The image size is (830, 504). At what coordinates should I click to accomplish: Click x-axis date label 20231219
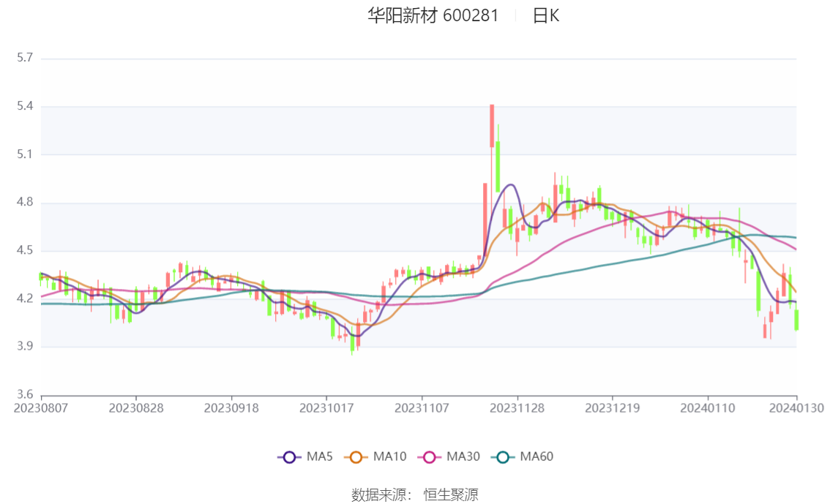[x=613, y=408]
